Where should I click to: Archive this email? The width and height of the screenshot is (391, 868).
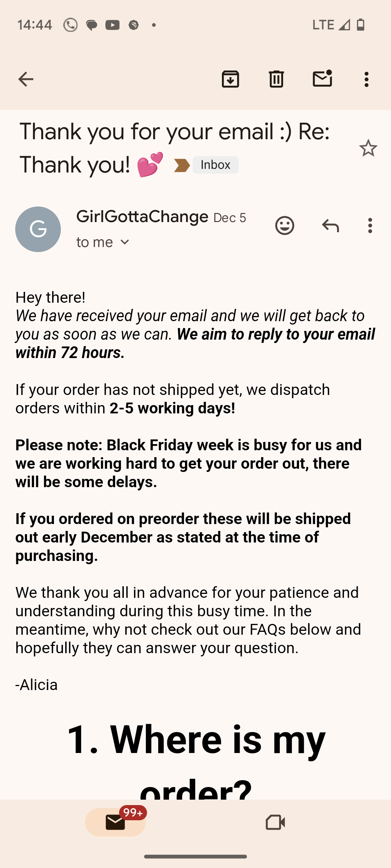click(231, 79)
